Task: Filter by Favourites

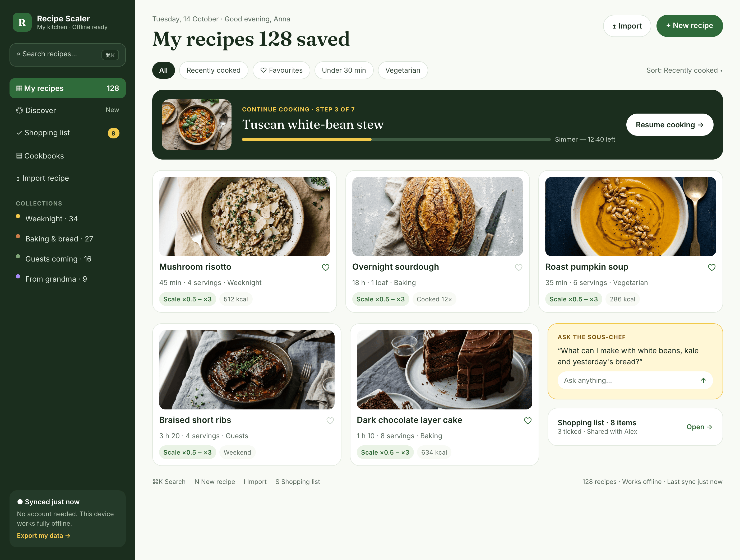Action: [281, 70]
